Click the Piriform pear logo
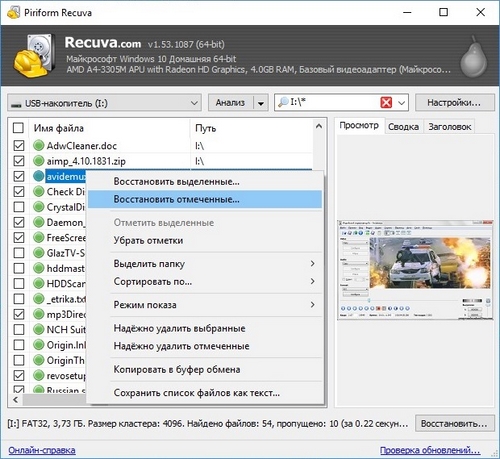Screen dimensions: 500x459 coord(474,56)
